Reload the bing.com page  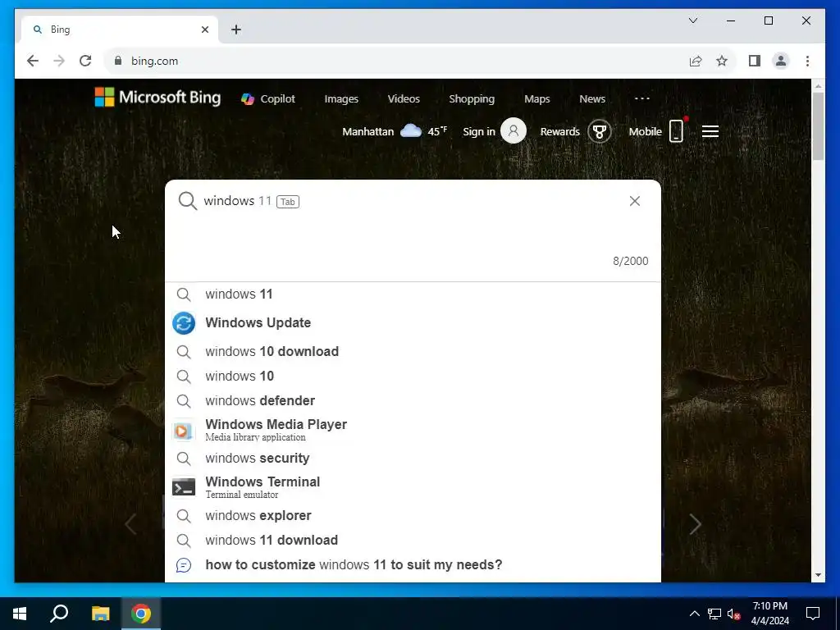[x=85, y=61]
